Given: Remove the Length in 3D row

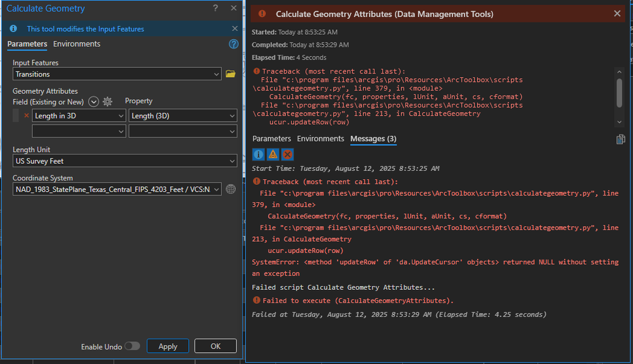Looking at the screenshot, I should [x=26, y=116].
